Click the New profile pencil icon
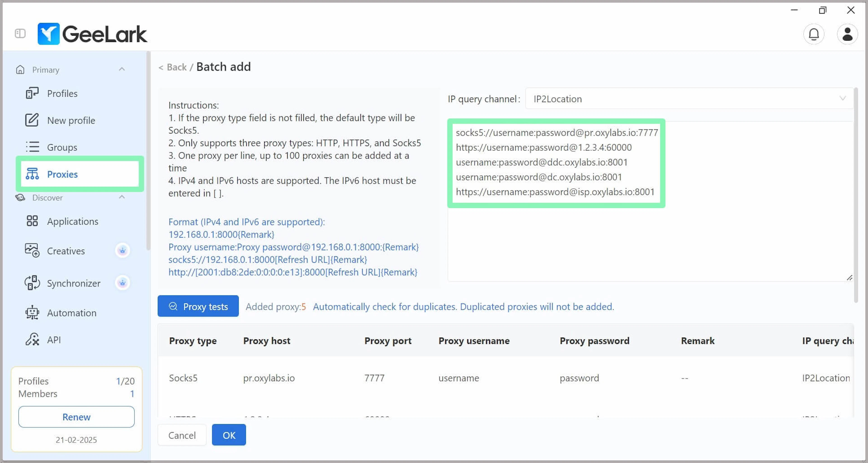868x463 pixels. pos(32,120)
